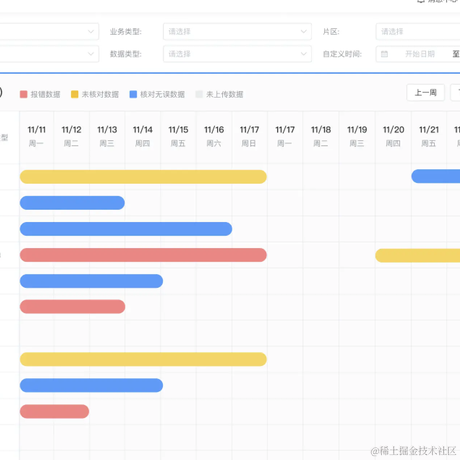This screenshot has height=460, width=460.
Task: Click the short red bar ending at 11/12
Action: pyautogui.click(x=55, y=411)
